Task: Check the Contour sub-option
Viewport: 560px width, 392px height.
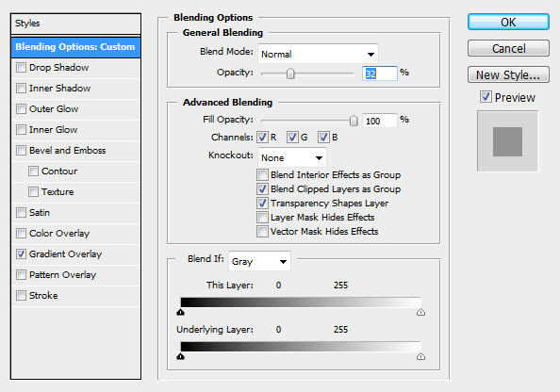Action: [x=33, y=171]
